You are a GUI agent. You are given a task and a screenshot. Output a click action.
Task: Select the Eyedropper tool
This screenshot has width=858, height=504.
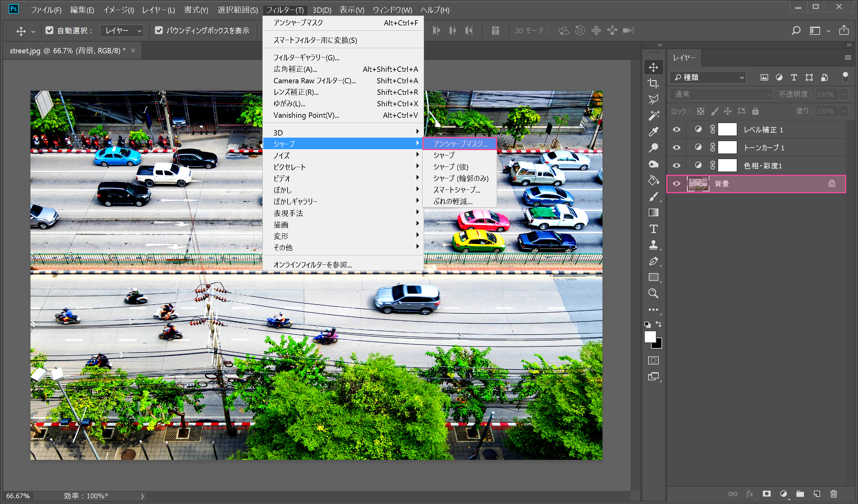[x=653, y=132]
